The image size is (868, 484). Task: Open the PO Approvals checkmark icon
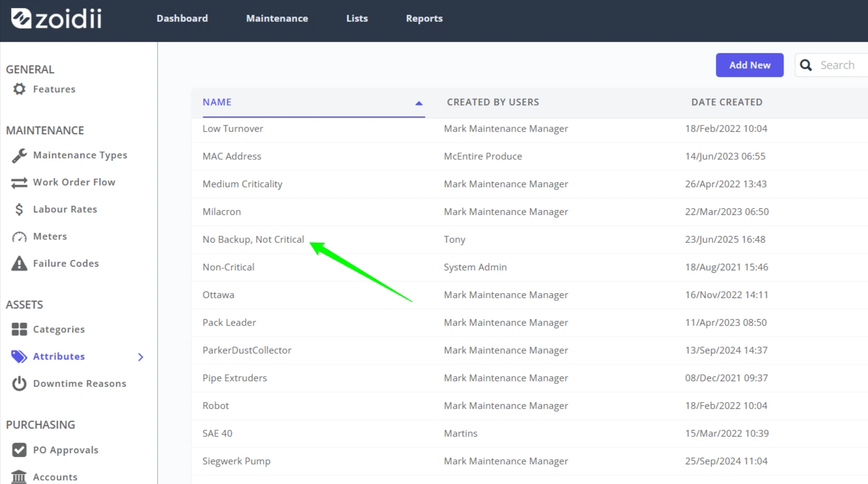click(x=19, y=450)
